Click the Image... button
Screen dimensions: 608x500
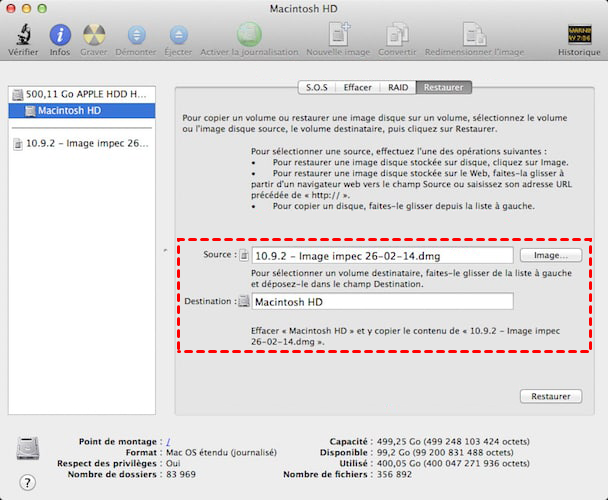click(551, 255)
